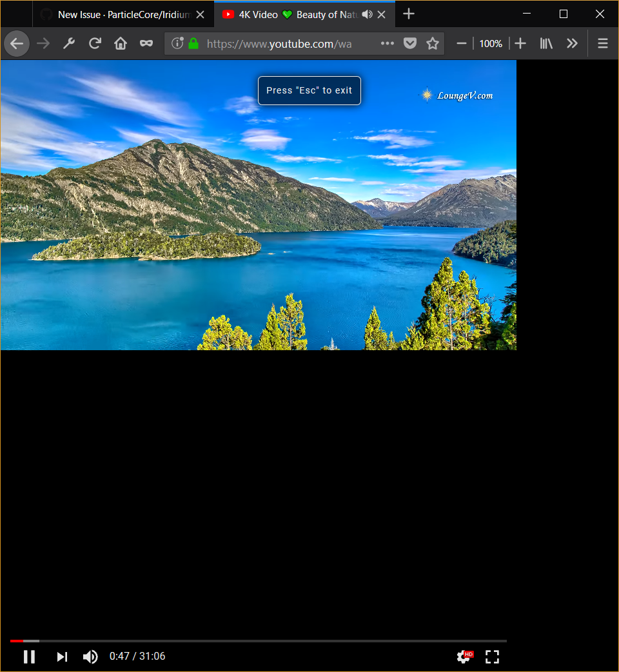Pause the video playback
Viewport: 619px width, 672px height.
[29, 657]
